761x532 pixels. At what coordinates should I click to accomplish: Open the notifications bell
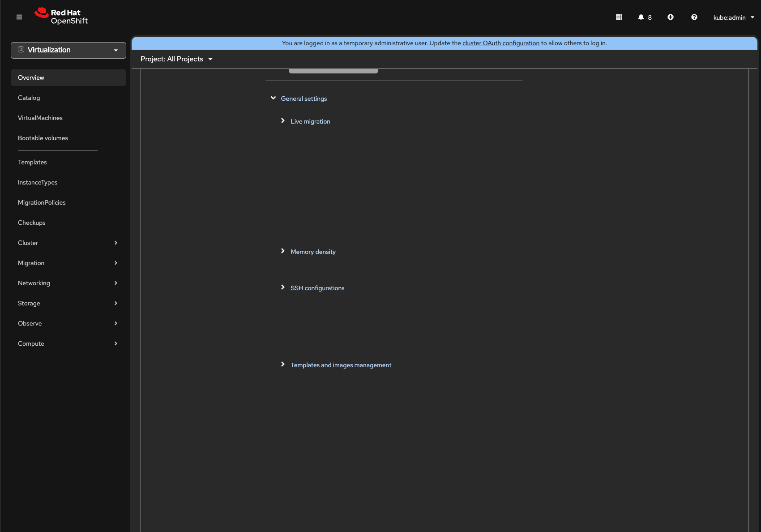point(645,17)
